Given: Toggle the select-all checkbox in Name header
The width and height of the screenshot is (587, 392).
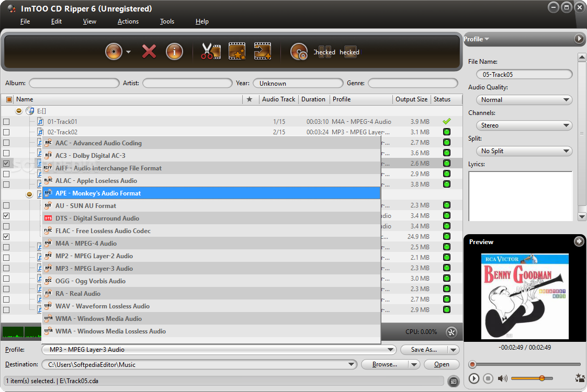Looking at the screenshot, I should (x=9, y=99).
